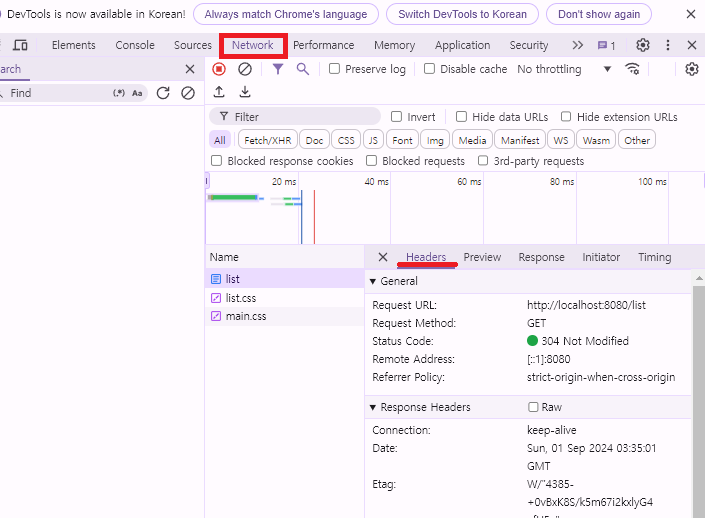
Task: Toggle Blocked response cookies checkbox
Action: coord(216,161)
